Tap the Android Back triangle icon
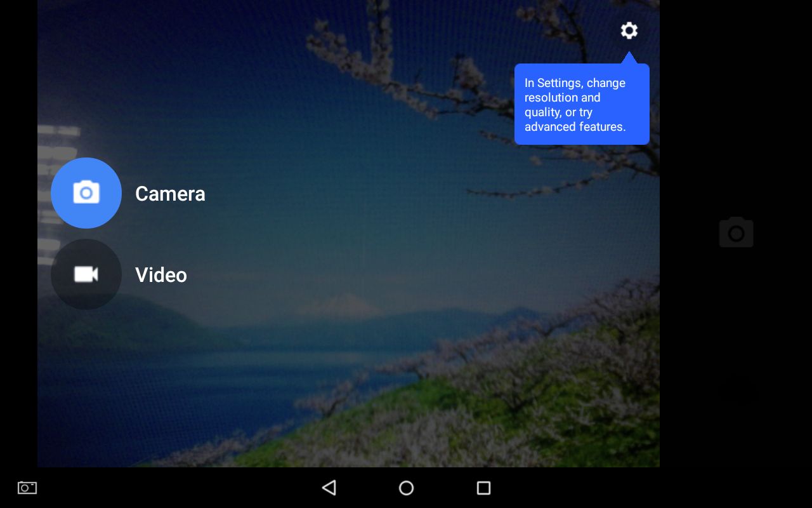 pos(329,488)
